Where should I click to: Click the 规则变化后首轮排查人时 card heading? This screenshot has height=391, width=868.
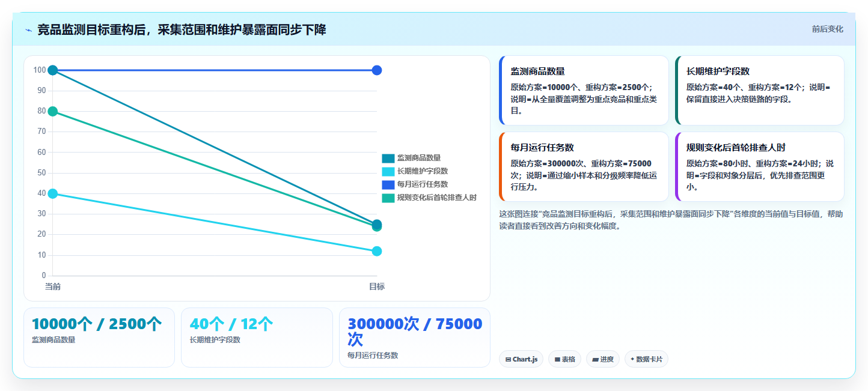tap(736, 147)
